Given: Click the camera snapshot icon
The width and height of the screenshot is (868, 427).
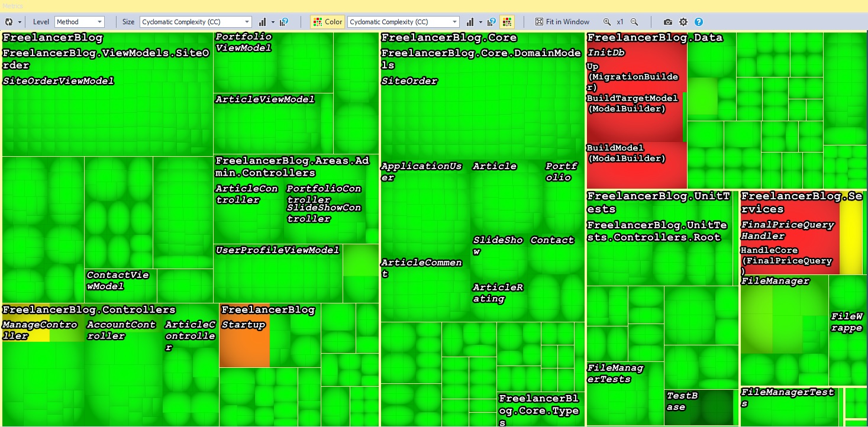Looking at the screenshot, I should (x=668, y=22).
